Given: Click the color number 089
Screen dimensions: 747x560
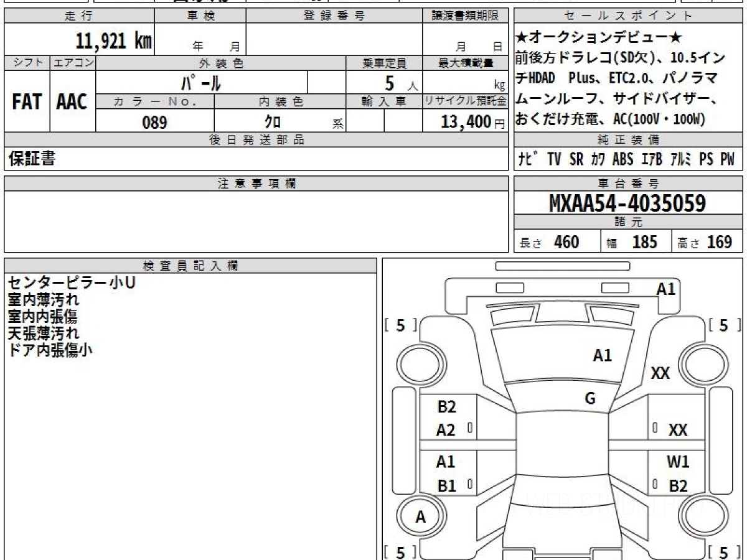Looking at the screenshot, I should tap(155, 122).
